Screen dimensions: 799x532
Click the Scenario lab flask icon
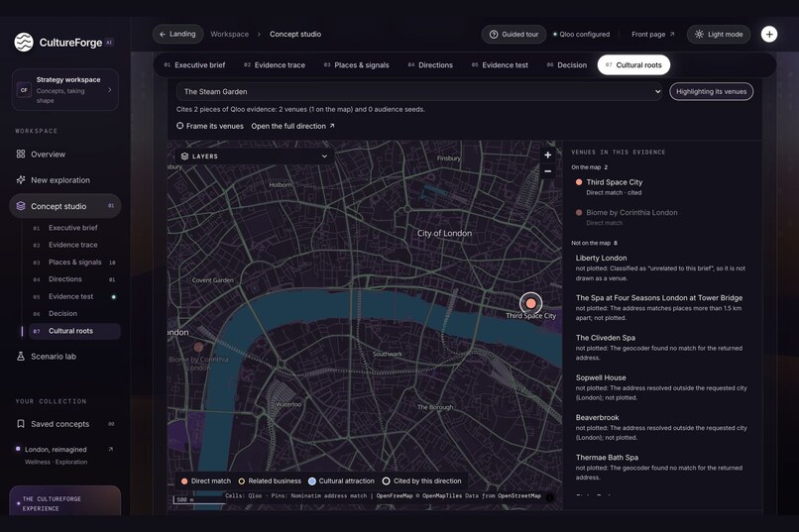click(x=21, y=357)
